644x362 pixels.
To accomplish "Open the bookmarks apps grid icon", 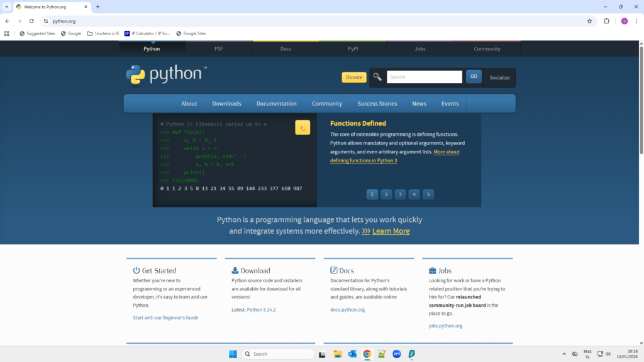I will tap(7, 33).
